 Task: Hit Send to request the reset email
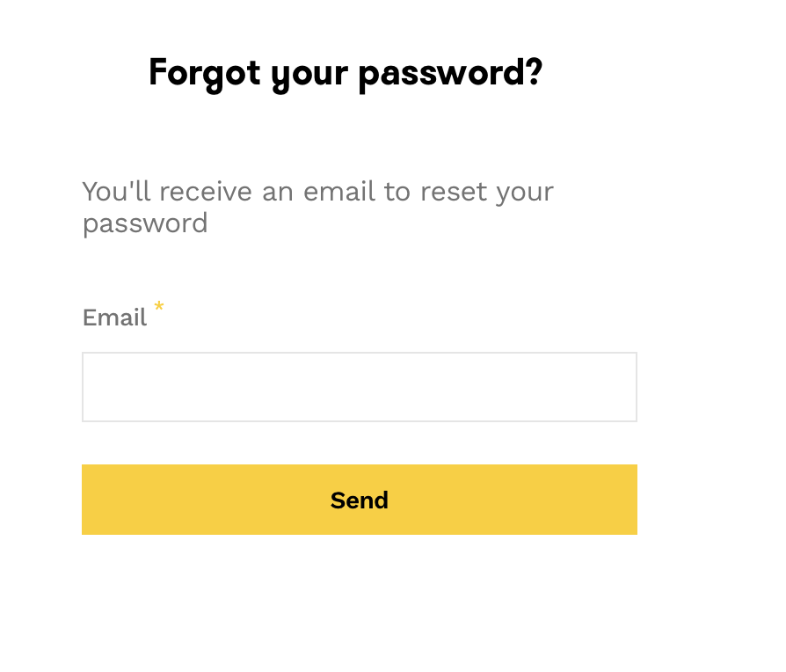(359, 500)
